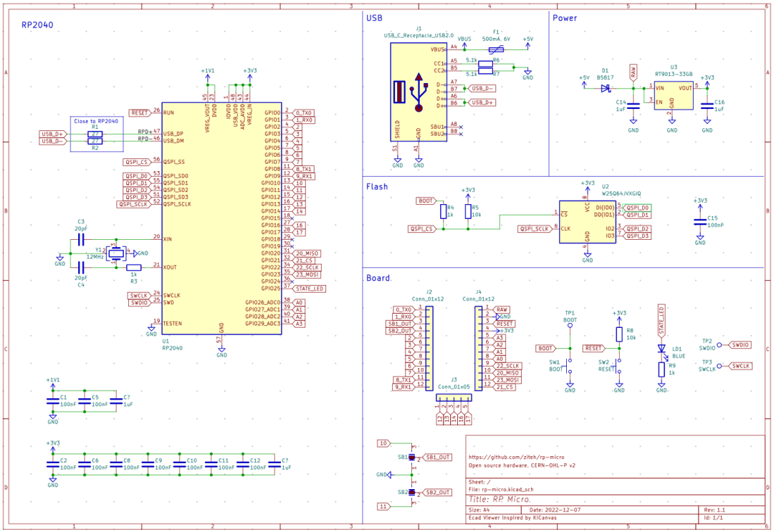
Task: Click the 'Power' section heading
Action: (565, 18)
